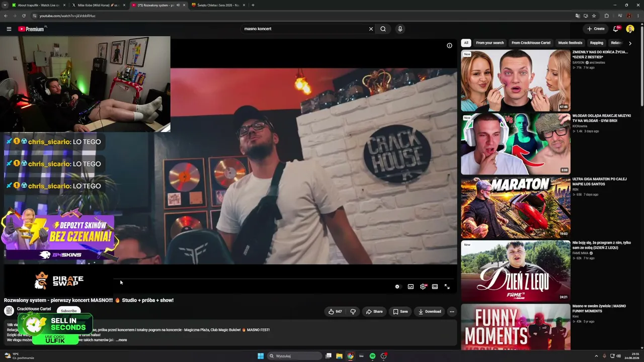Viewport: 644px width, 362px height.
Task: Go to YouTube Premium home via logo
Action: 31,29
